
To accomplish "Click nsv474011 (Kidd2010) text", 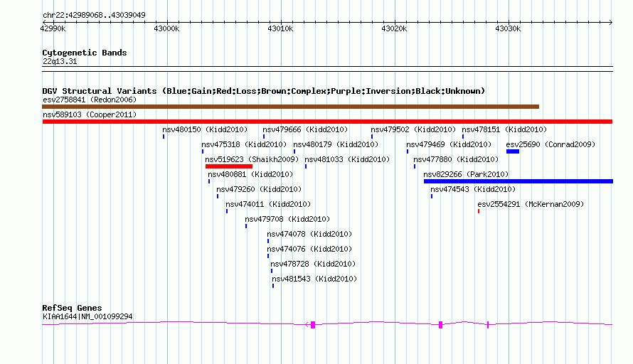I will 268,204.
